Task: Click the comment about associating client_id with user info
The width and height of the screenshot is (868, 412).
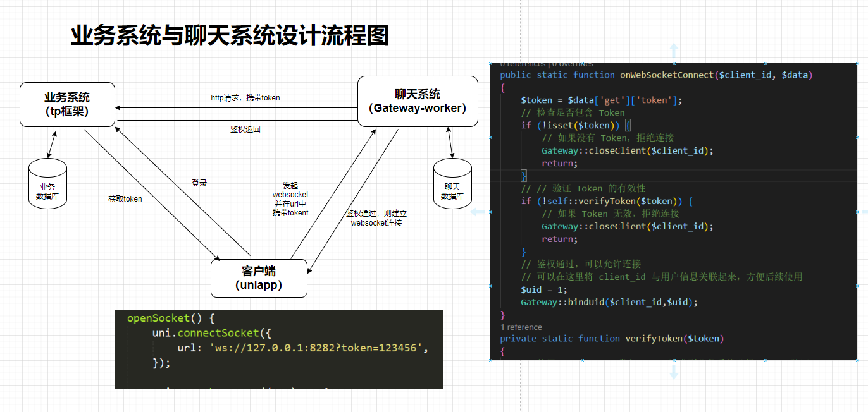Action: pyautogui.click(x=662, y=277)
